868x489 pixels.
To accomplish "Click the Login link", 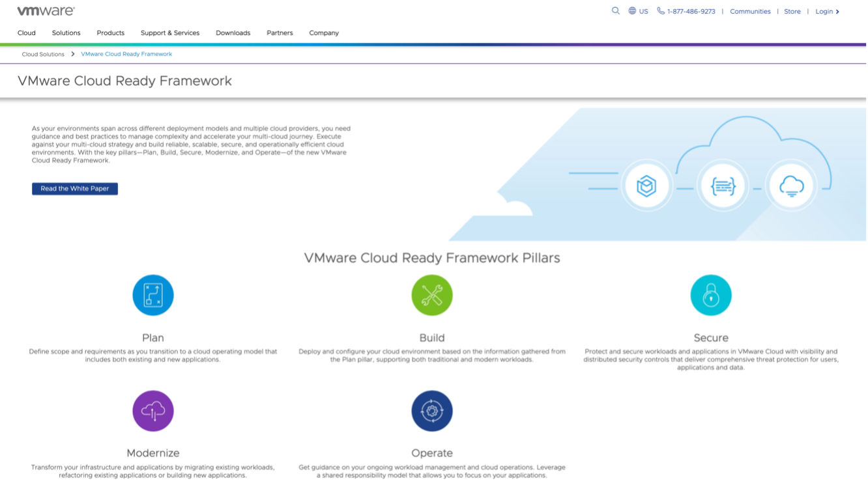I will 824,12.
